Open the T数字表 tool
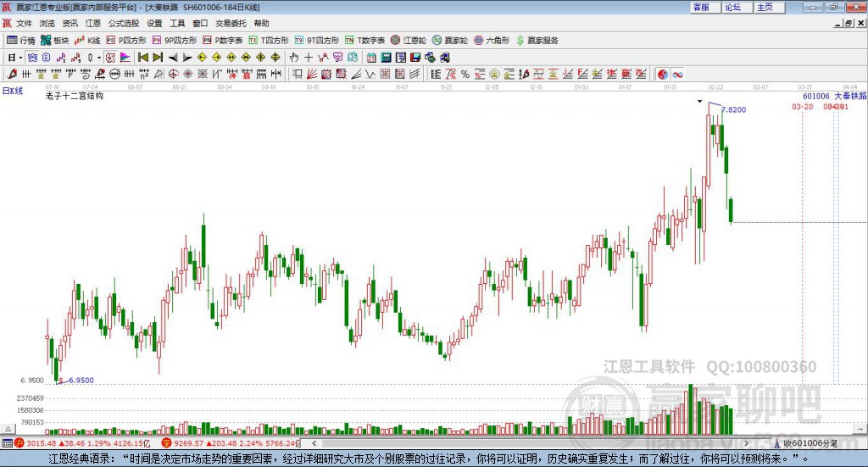Image resolution: width=868 pixels, height=467 pixels. coord(364,41)
